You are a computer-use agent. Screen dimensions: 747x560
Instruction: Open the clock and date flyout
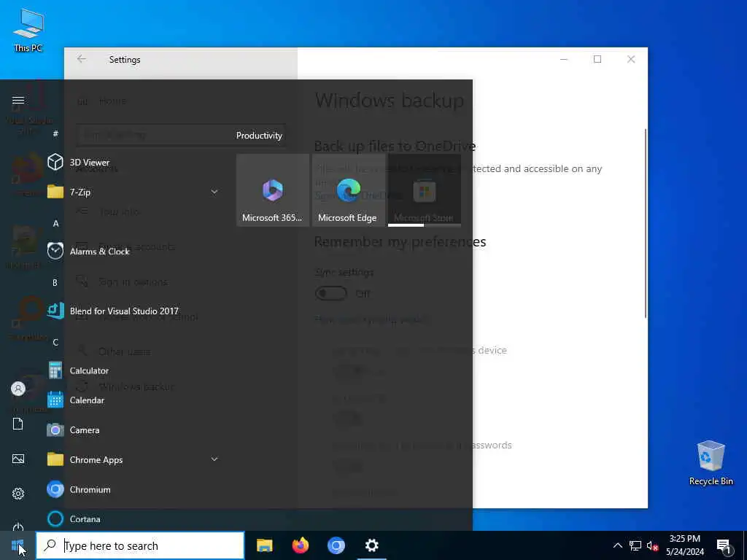684,545
